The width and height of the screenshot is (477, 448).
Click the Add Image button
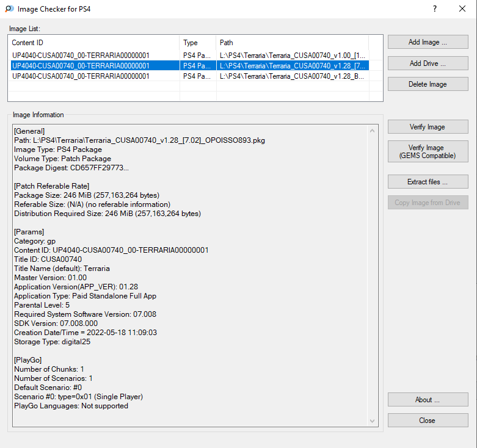(428, 42)
